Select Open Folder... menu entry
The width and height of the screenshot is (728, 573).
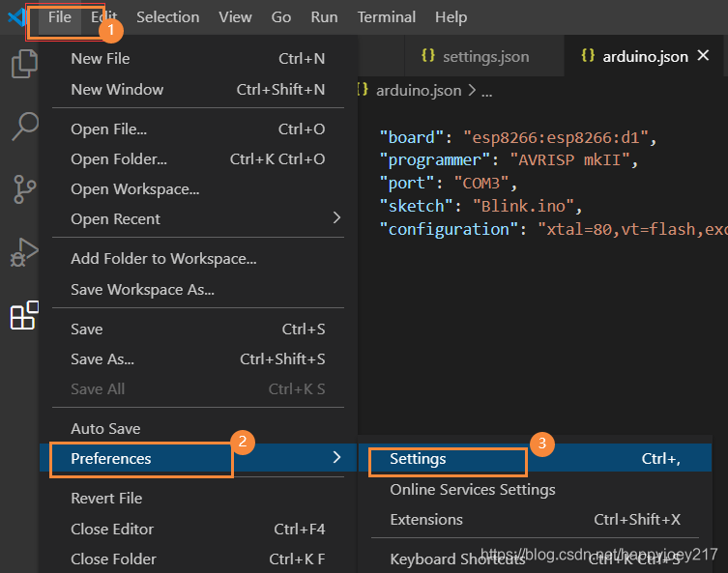coord(198,159)
